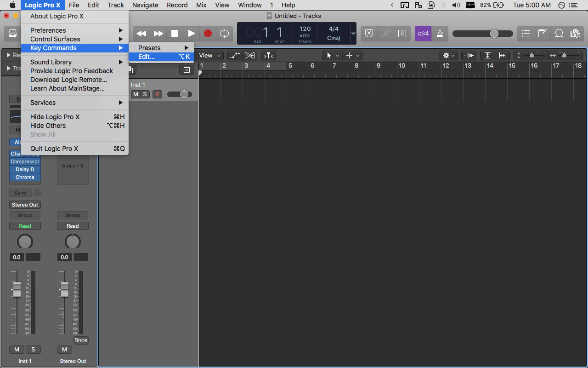Open the View dropdown in Tracks area

210,56
